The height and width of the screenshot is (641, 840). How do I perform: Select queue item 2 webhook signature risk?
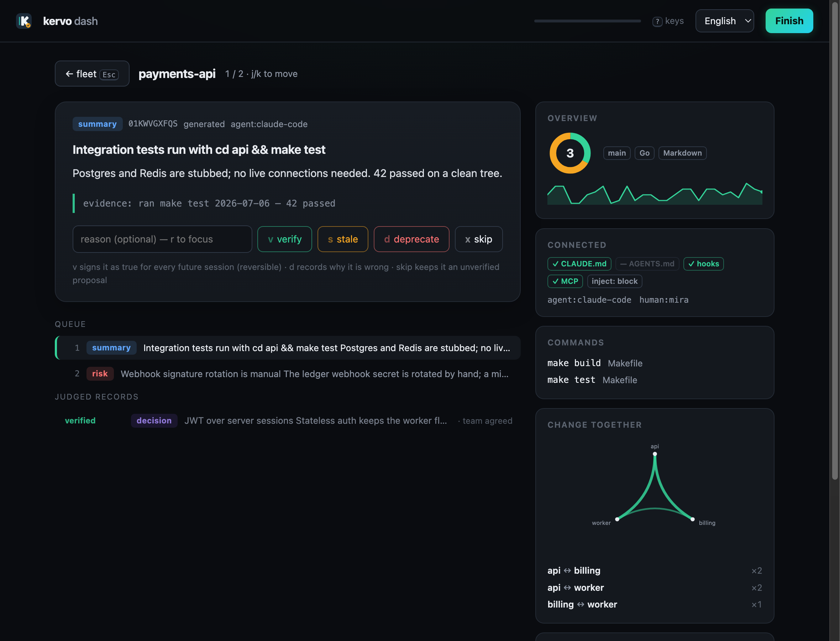click(288, 374)
